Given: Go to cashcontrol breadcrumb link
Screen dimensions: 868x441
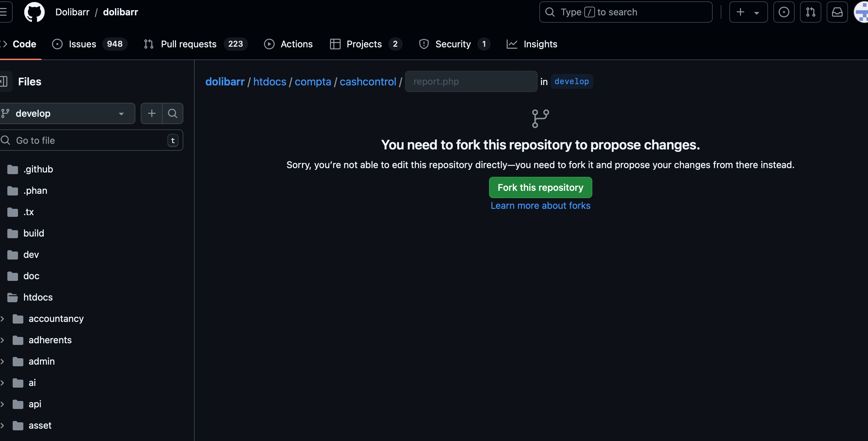Looking at the screenshot, I should 368,82.
